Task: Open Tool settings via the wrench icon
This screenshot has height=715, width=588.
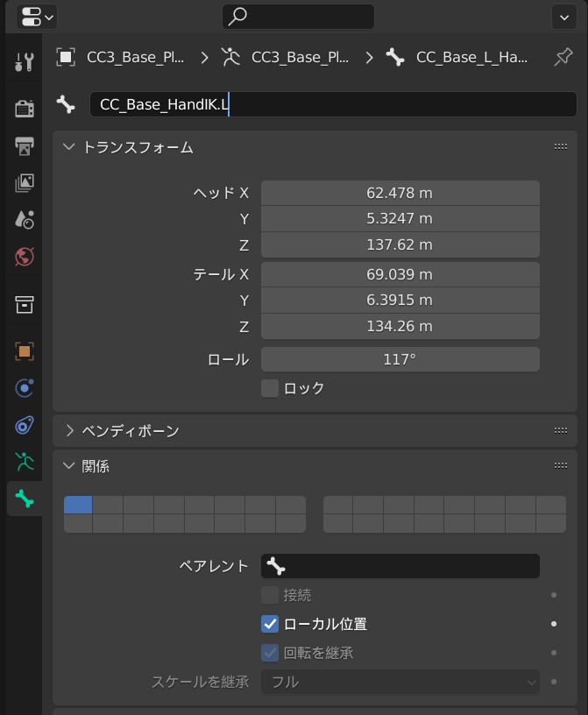Action: click(24, 61)
